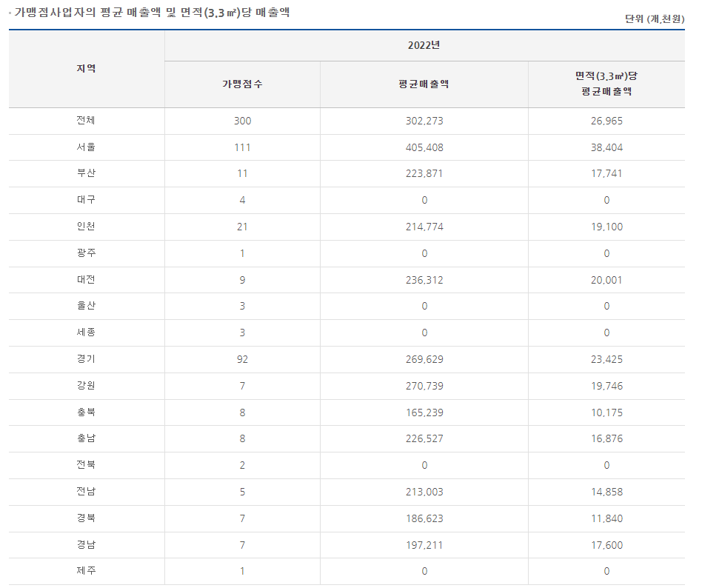The image size is (702, 588).
Task: Select the 전체 region row label
Action: click(x=86, y=121)
